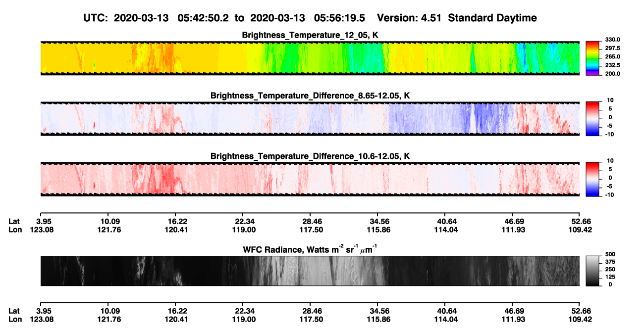The height and width of the screenshot is (330, 644).
Task: Click longitude 120.41 on the upper axis
Action: (x=175, y=230)
